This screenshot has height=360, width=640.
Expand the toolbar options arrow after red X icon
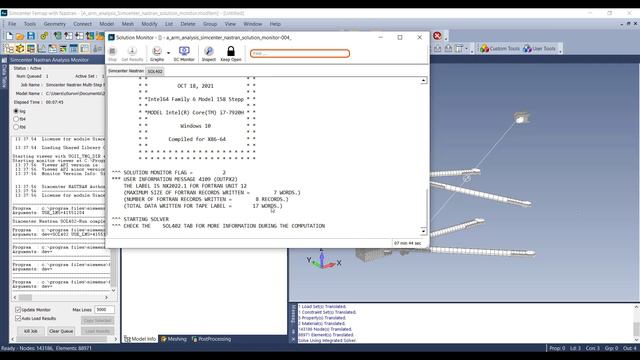(x=446, y=38)
